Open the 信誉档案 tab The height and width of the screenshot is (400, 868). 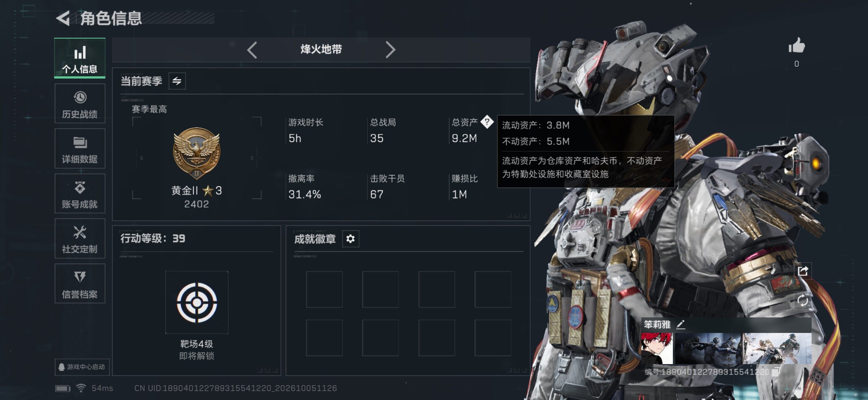[80, 283]
